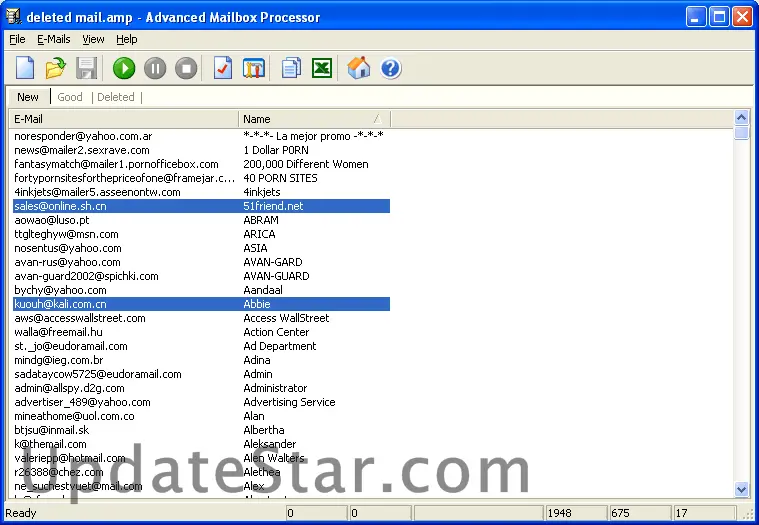Click the scrollbar up arrow
Viewport: 759px width, 525px height.
tap(741, 117)
